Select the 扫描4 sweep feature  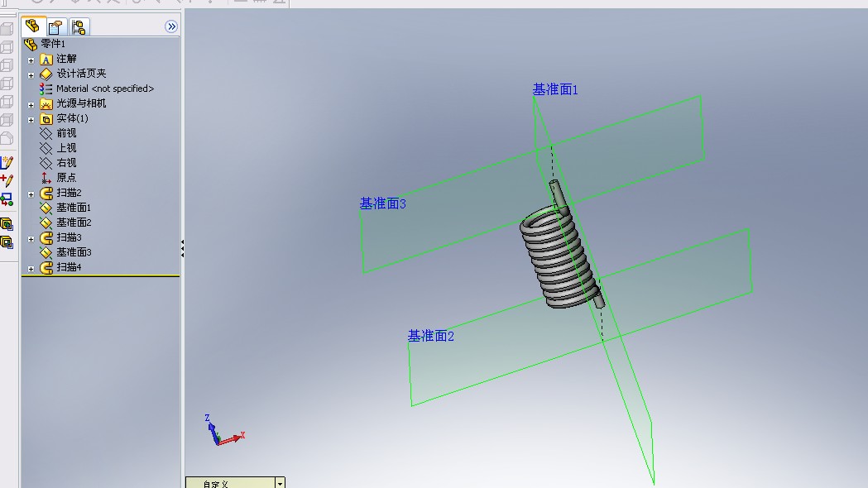coord(69,268)
